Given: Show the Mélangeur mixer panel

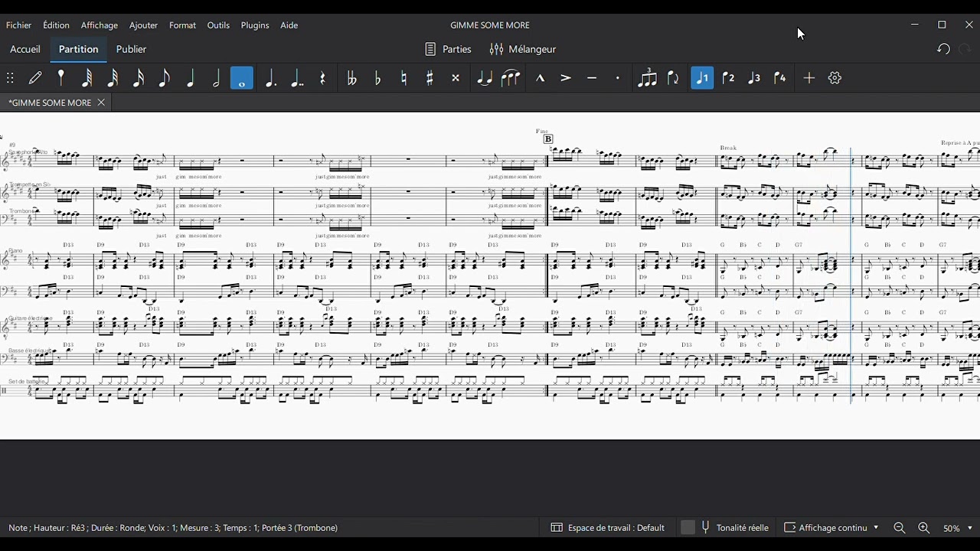Looking at the screenshot, I should (523, 49).
